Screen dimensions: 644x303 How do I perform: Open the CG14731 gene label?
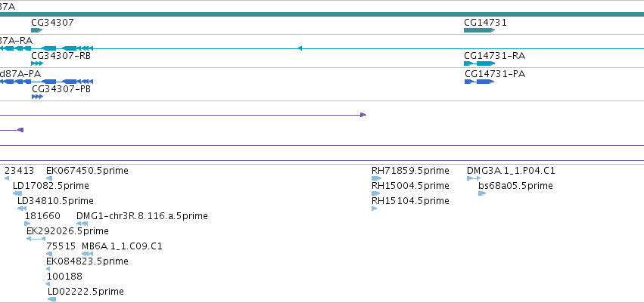coord(486,23)
